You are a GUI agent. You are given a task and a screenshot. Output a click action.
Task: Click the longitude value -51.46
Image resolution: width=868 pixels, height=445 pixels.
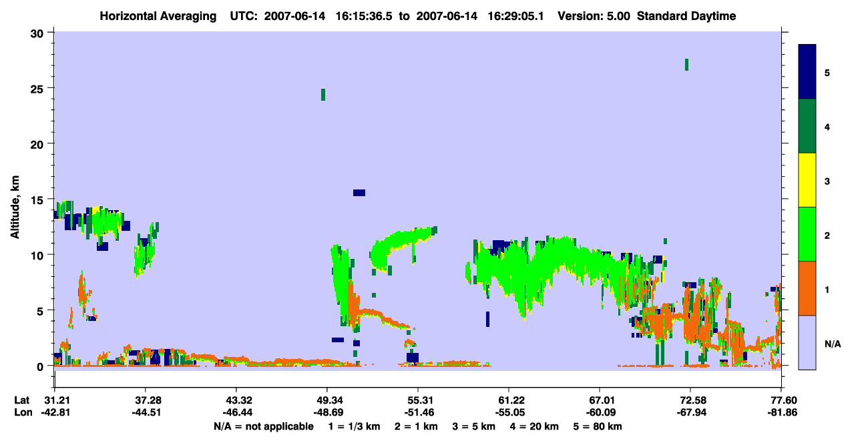(x=418, y=412)
